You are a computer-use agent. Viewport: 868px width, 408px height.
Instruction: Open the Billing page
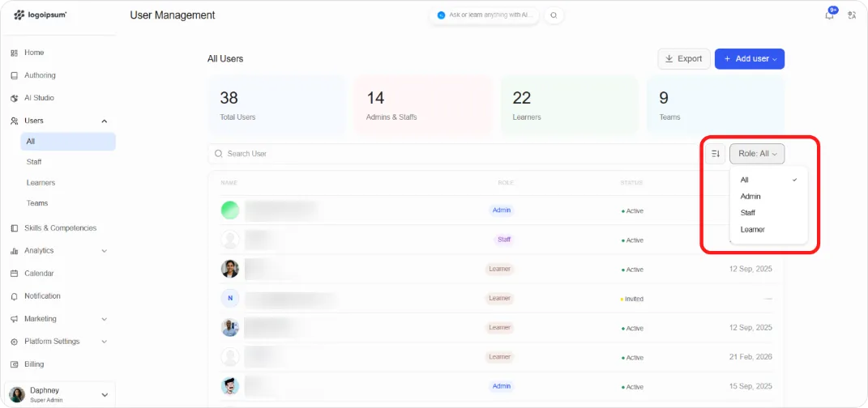(34, 363)
